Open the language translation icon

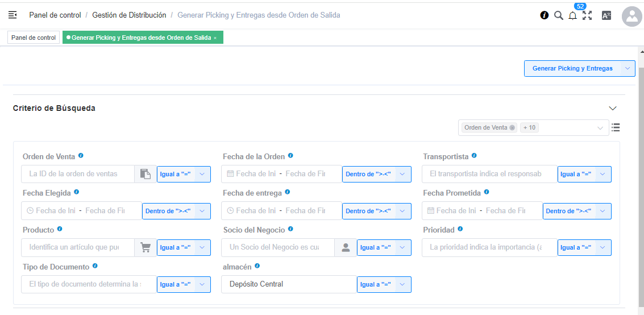click(x=606, y=15)
